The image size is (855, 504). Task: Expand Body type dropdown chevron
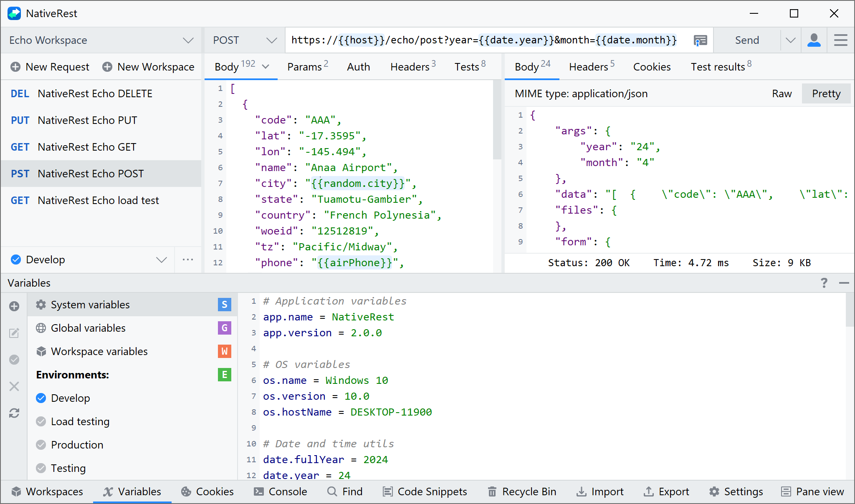tap(266, 67)
